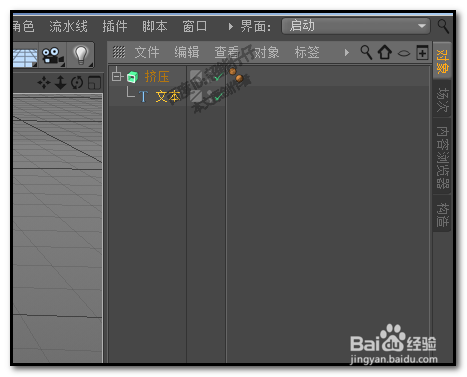Open Object Manager 文件 menu

click(x=147, y=52)
